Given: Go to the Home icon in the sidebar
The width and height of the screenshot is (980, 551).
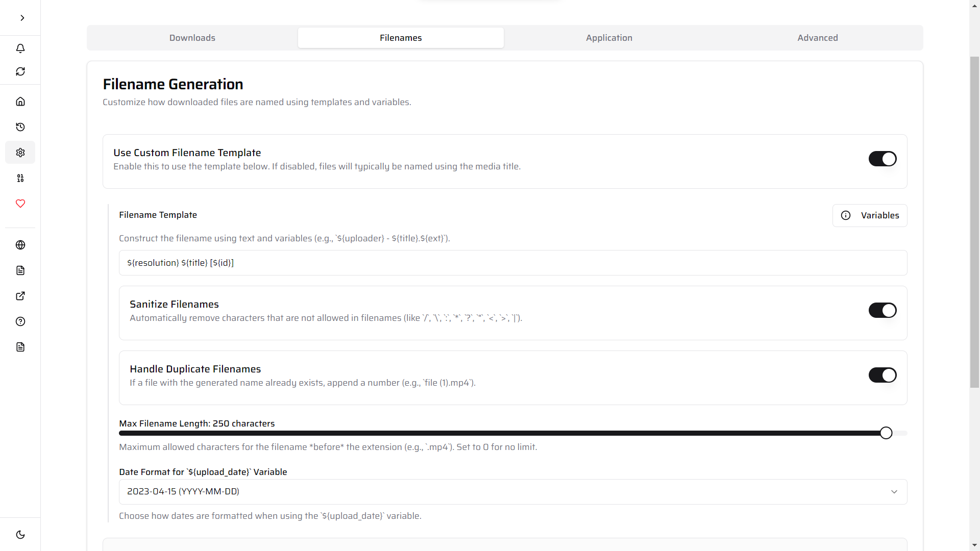Looking at the screenshot, I should (x=20, y=101).
